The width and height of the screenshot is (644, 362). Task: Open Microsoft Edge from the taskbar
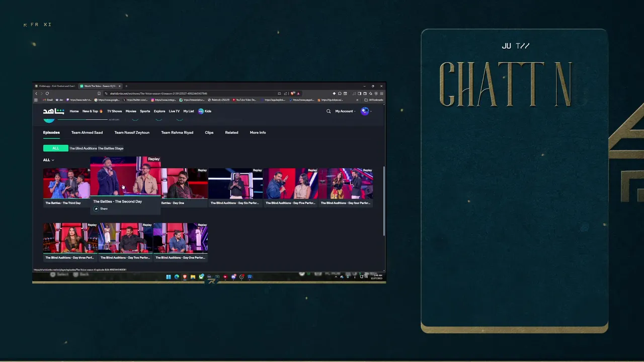[x=177, y=277]
